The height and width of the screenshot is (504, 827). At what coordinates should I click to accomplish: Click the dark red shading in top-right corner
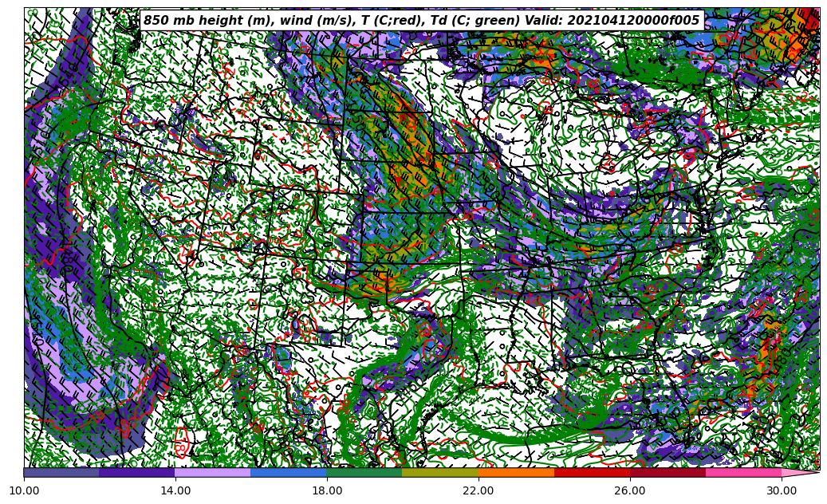pos(810,16)
